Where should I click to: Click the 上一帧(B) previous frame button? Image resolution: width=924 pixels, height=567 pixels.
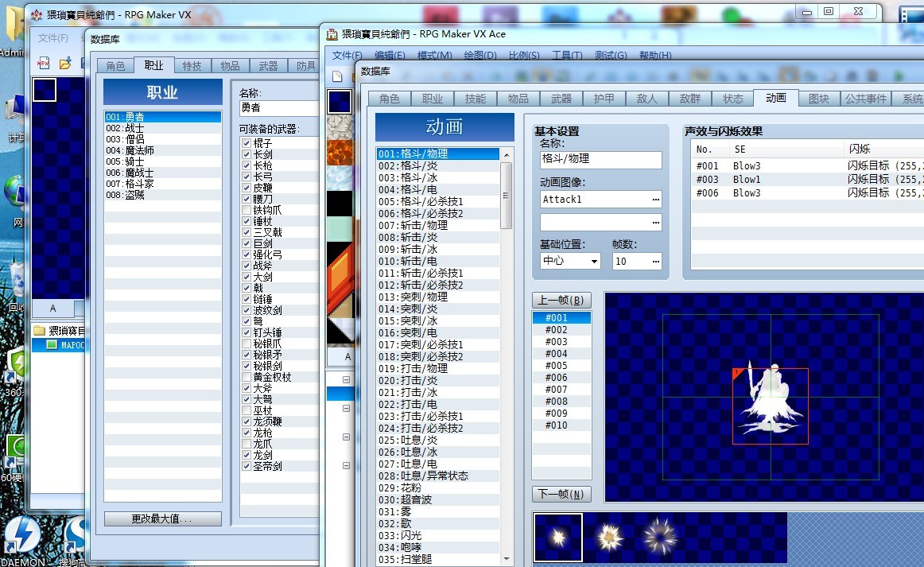pyautogui.click(x=561, y=300)
